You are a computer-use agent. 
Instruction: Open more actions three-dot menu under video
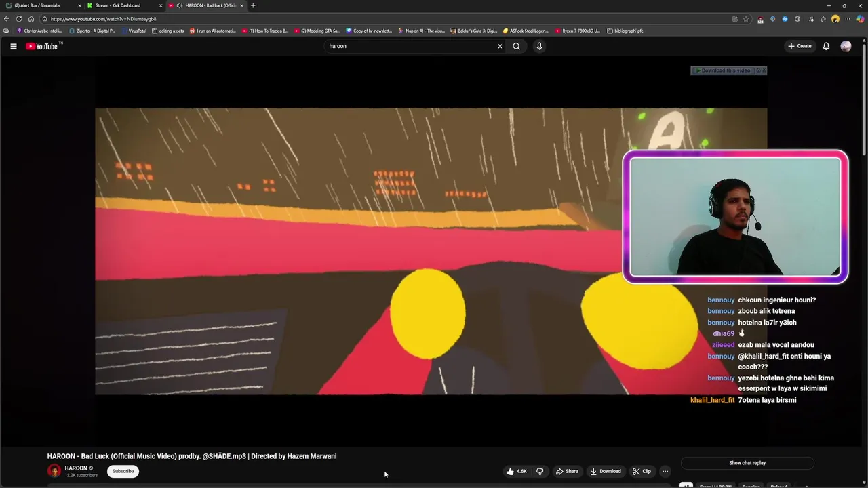665,471
